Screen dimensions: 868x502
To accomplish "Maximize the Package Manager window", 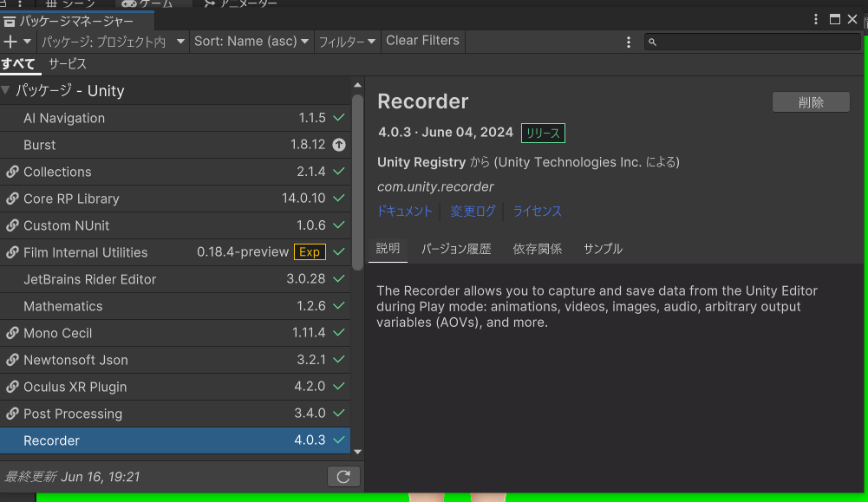I will [x=835, y=20].
